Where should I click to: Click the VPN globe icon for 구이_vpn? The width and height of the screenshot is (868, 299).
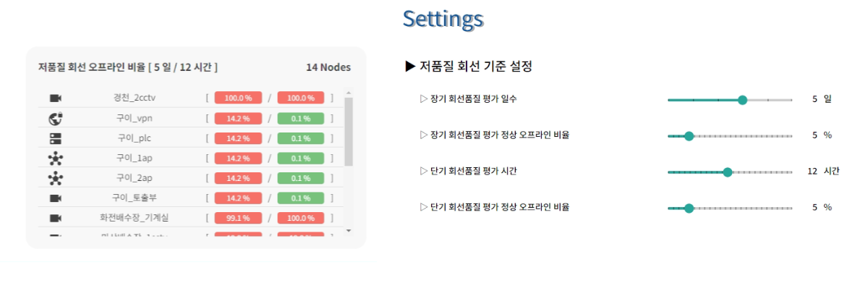click(56, 118)
